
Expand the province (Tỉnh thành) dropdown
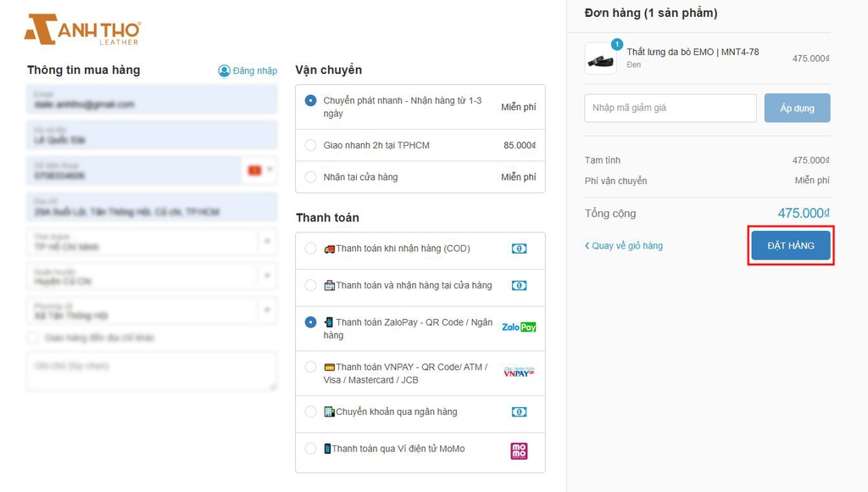coord(152,242)
